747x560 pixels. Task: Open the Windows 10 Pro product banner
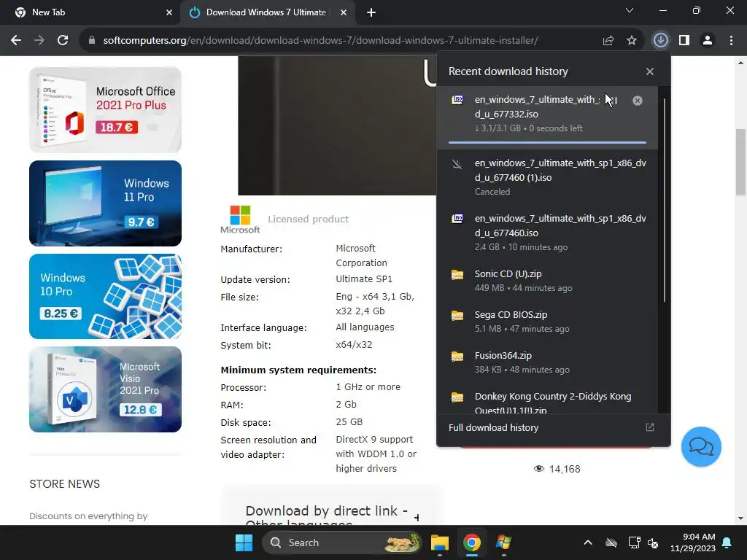(x=105, y=296)
